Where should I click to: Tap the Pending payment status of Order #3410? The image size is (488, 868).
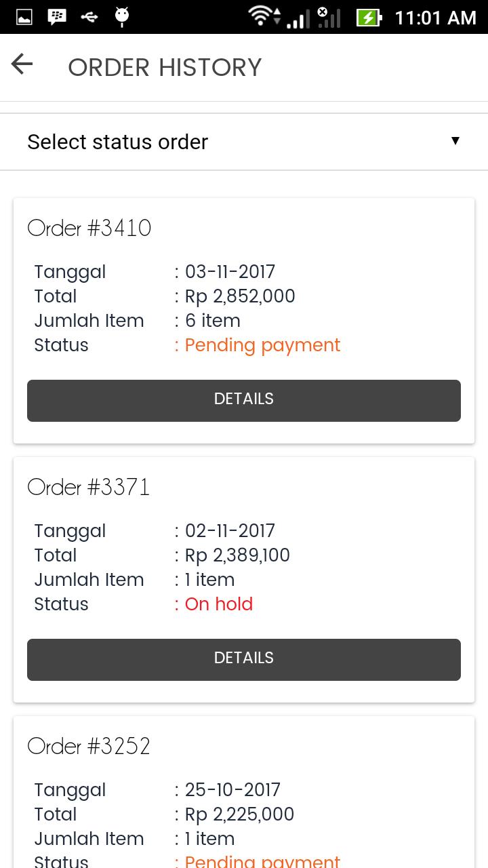[x=262, y=345]
